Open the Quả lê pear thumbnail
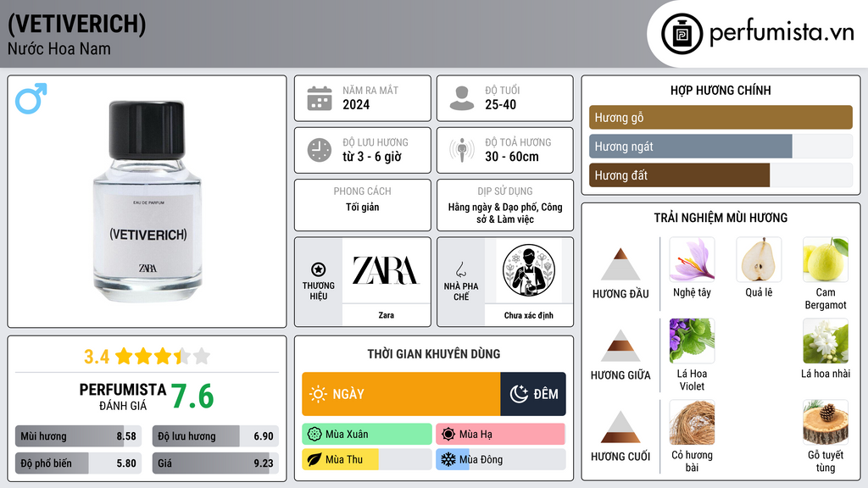This screenshot has width=868, height=488. click(759, 259)
